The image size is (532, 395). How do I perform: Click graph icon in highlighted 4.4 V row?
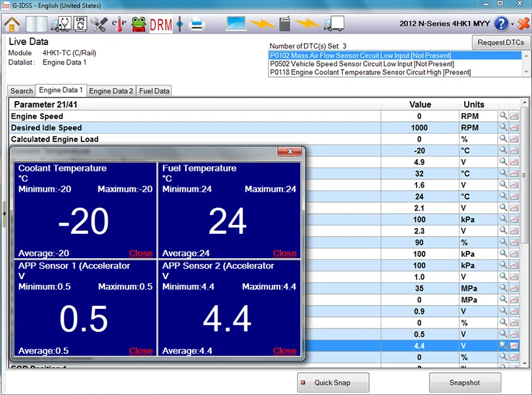pos(514,346)
